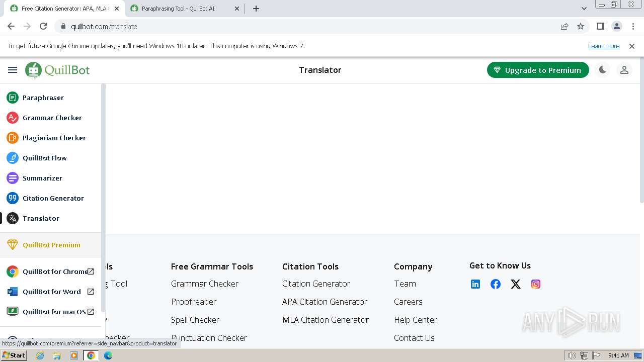Open QuillBot Facebook page icon
The width and height of the screenshot is (644, 362).
[496, 284]
